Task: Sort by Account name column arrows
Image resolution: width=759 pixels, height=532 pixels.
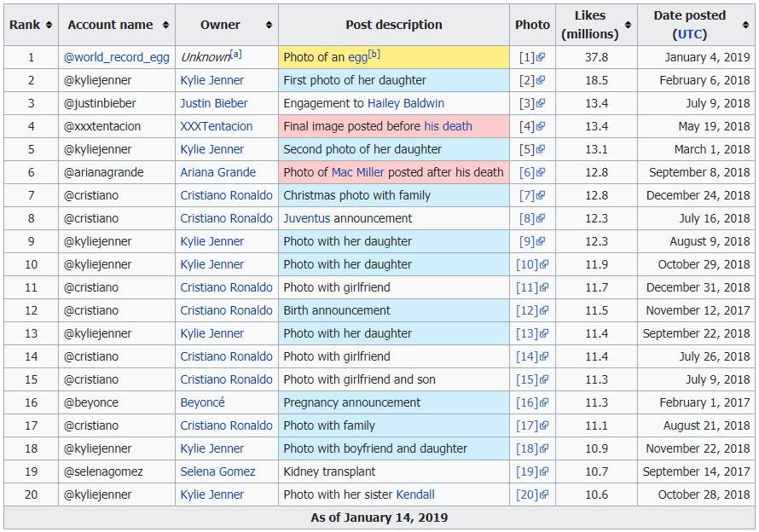Action: 165,25
